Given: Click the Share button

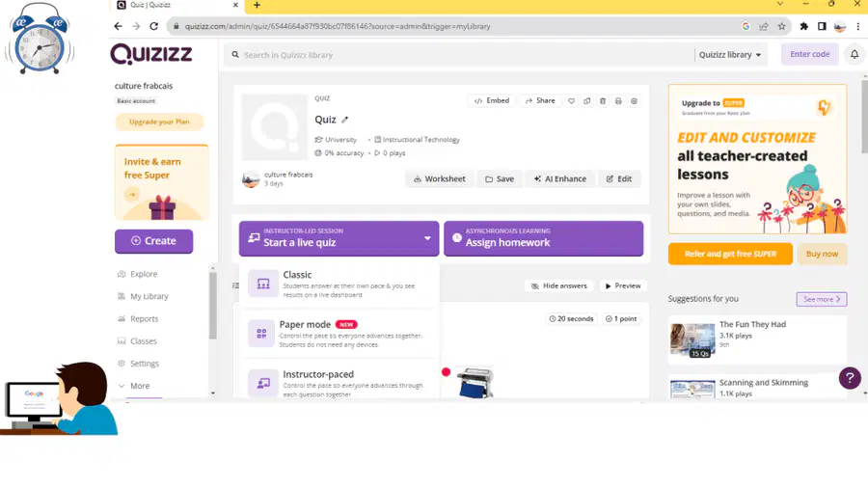Looking at the screenshot, I should (x=540, y=100).
